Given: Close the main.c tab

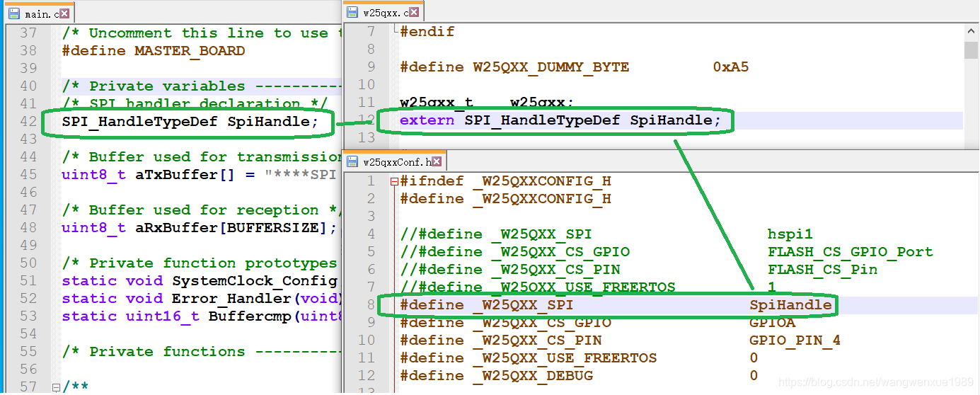Looking at the screenshot, I should coord(64,13).
